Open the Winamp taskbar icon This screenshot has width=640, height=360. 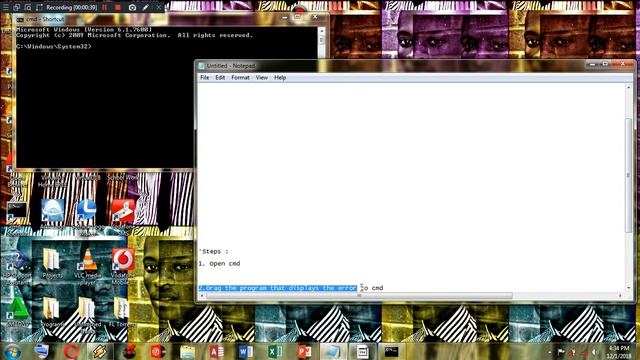click(100, 351)
